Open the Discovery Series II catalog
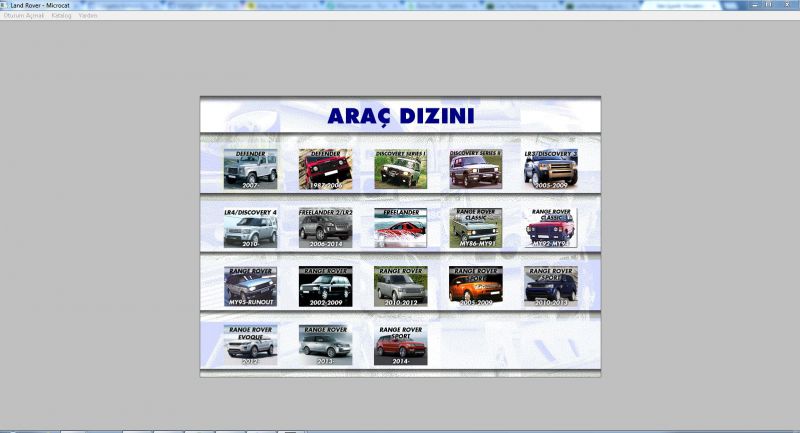The height and width of the screenshot is (433, 800). tap(476, 169)
